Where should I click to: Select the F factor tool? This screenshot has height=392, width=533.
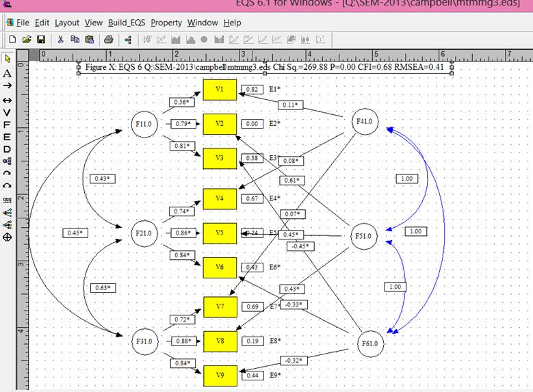(7, 125)
